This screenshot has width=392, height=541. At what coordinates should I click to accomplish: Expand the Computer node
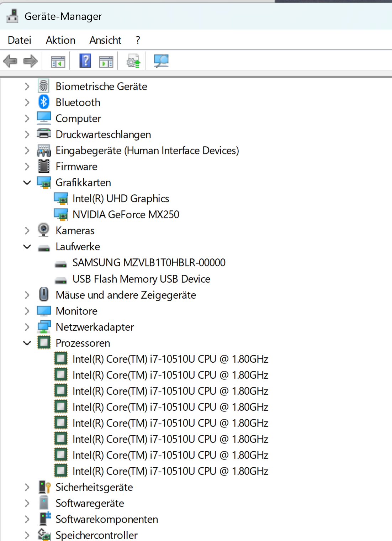(27, 118)
